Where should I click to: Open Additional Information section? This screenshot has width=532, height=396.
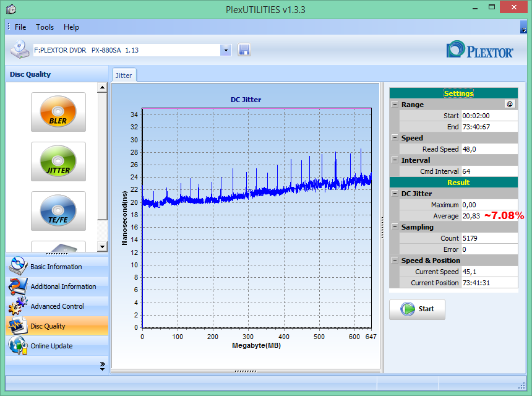(57, 286)
